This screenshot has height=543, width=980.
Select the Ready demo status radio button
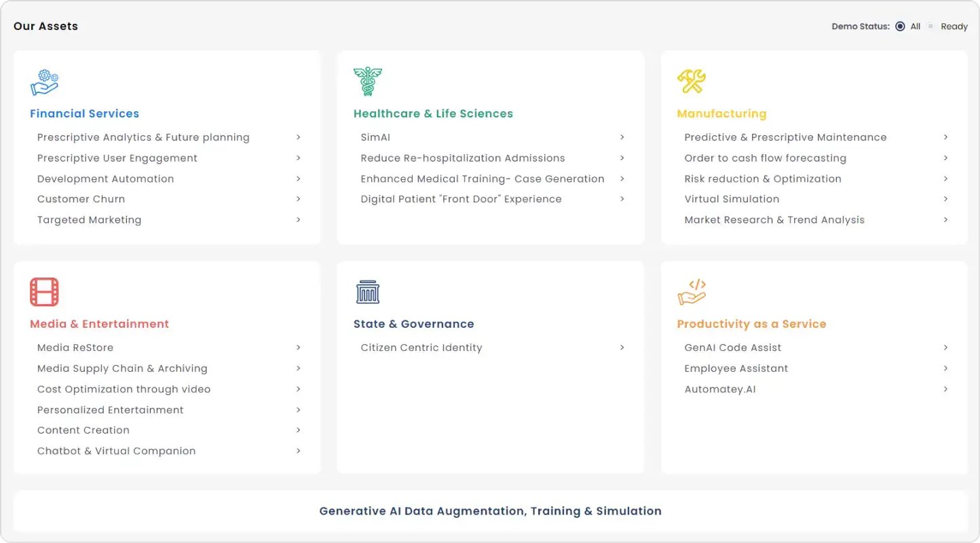931,26
